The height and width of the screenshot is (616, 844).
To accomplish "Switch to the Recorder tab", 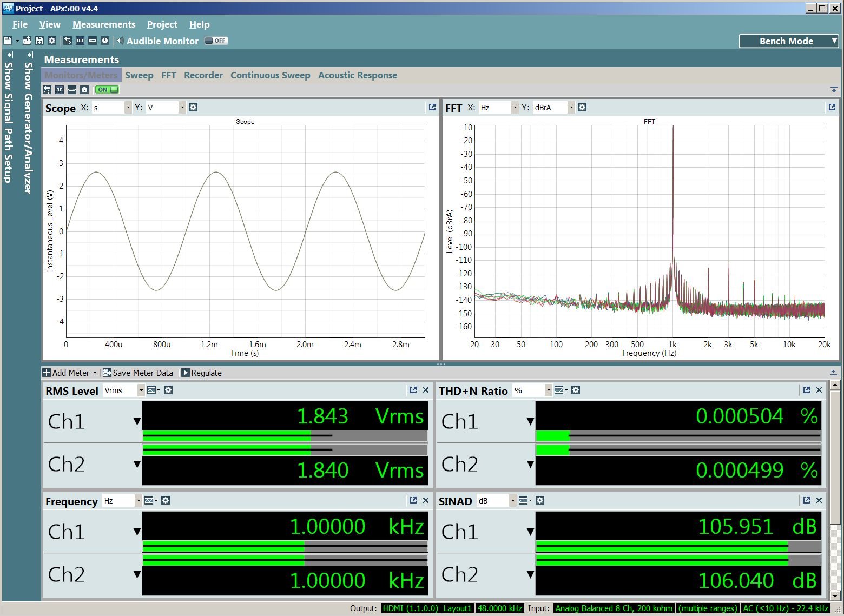I will click(x=203, y=75).
